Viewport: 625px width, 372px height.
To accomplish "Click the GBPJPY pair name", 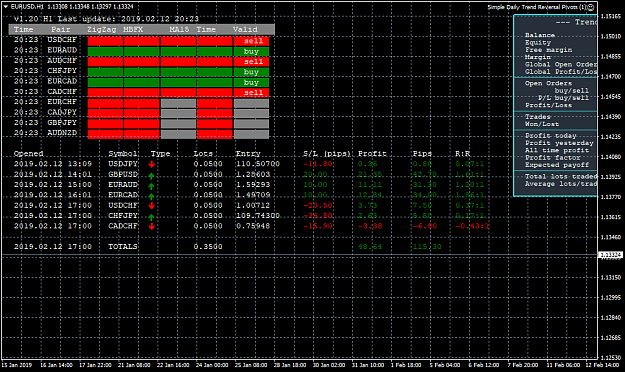I will pos(62,123).
